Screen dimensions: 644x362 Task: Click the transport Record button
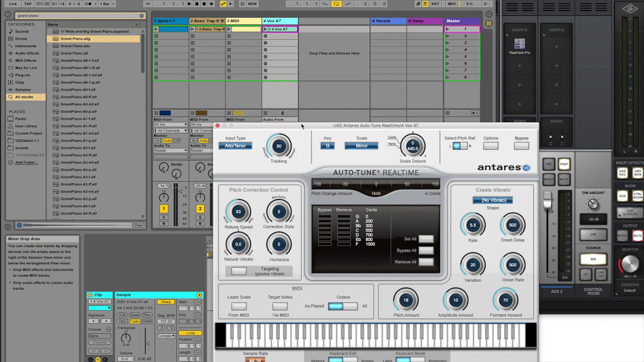204,4
